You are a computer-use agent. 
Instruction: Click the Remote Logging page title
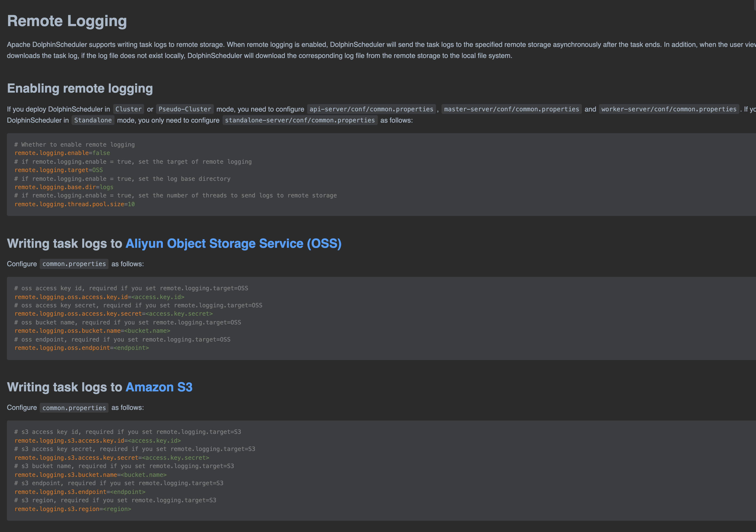click(x=67, y=21)
